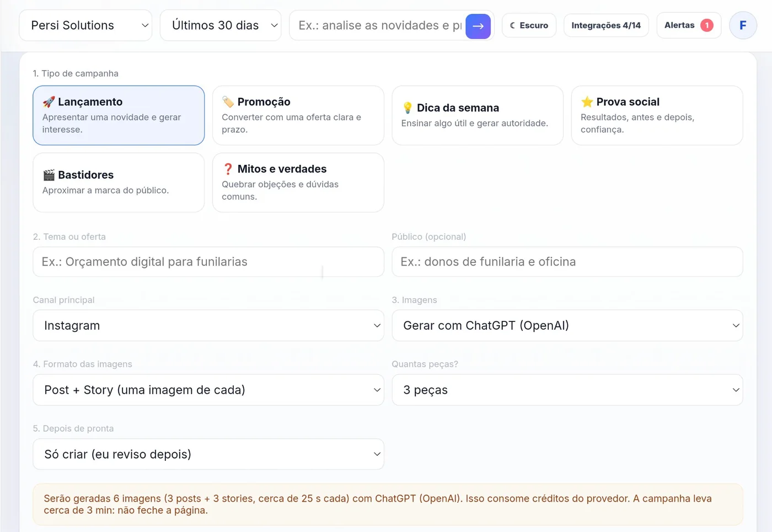Expand the Gerar com ChatGPT images dropdown

(x=567, y=326)
